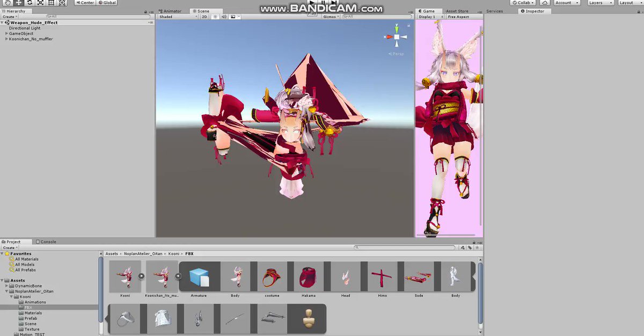
Task: Click the Scene view search field
Action: (x=377, y=17)
